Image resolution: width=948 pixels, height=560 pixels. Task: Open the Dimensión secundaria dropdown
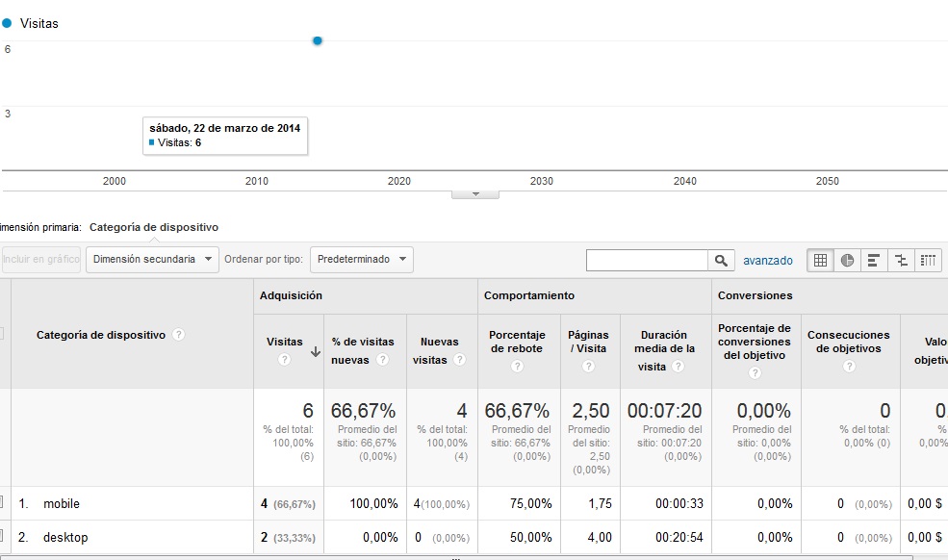(152, 259)
